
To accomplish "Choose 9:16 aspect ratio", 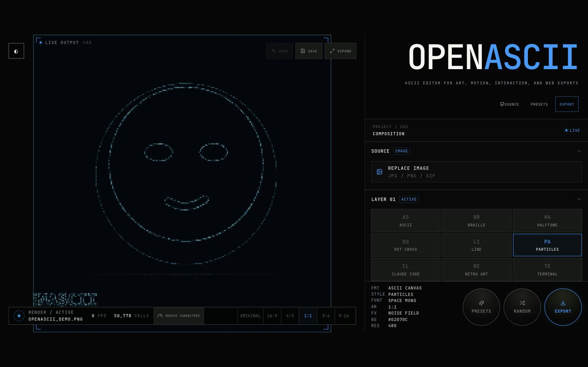I will [x=344, y=316].
